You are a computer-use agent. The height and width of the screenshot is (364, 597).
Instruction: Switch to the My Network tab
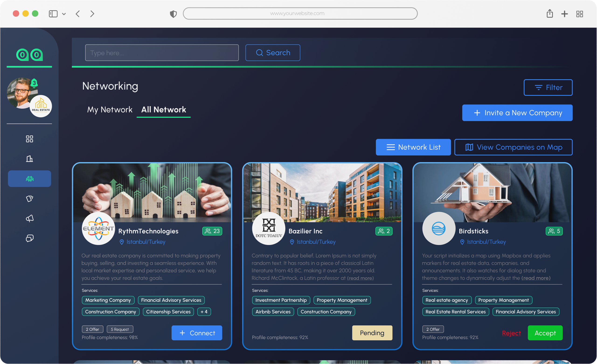pyautogui.click(x=110, y=110)
